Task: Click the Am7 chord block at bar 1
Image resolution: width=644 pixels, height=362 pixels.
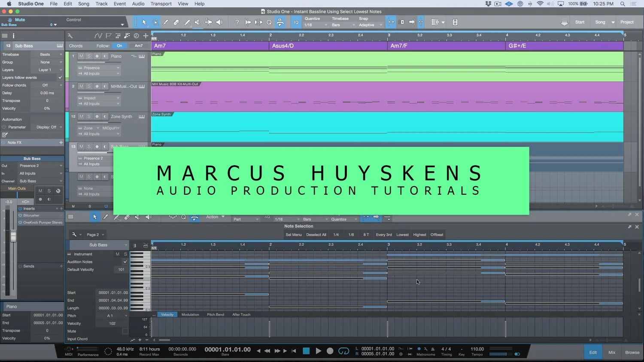Action: coord(210,46)
